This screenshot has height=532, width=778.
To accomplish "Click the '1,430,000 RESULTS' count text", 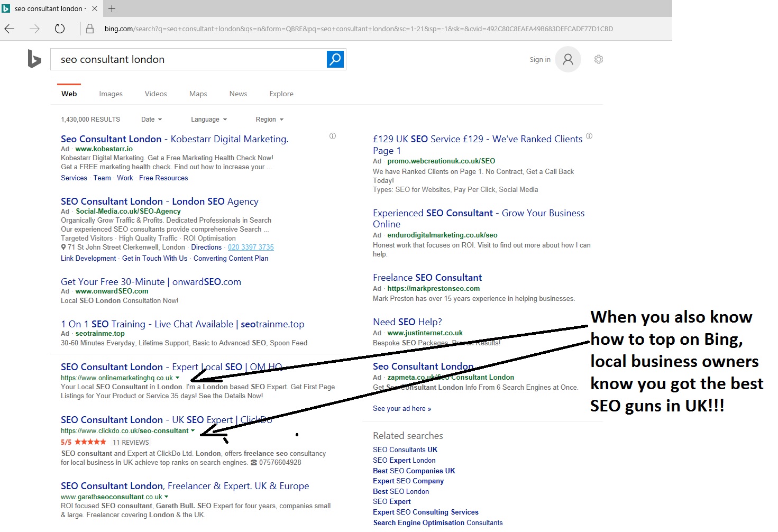I will [90, 120].
